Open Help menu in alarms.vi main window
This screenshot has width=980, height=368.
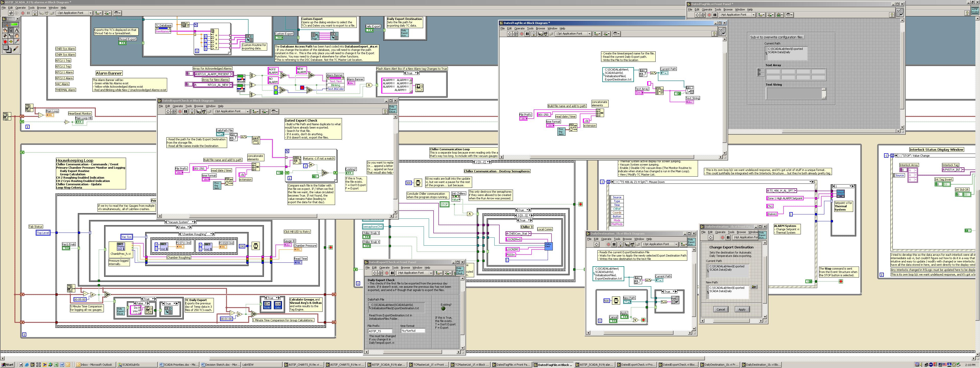[x=64, y=8]
